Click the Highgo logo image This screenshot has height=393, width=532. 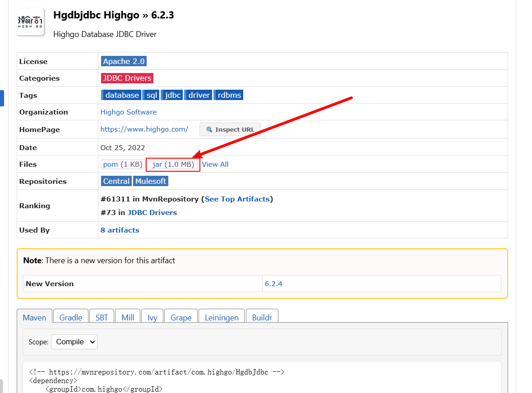(31, 22)
